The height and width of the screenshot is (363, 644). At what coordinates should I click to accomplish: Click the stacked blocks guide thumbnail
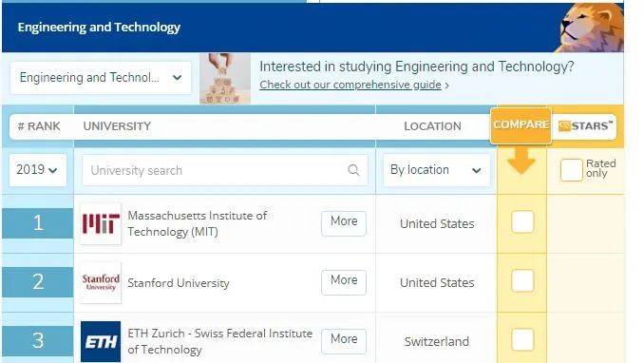[x=225, y=78]
